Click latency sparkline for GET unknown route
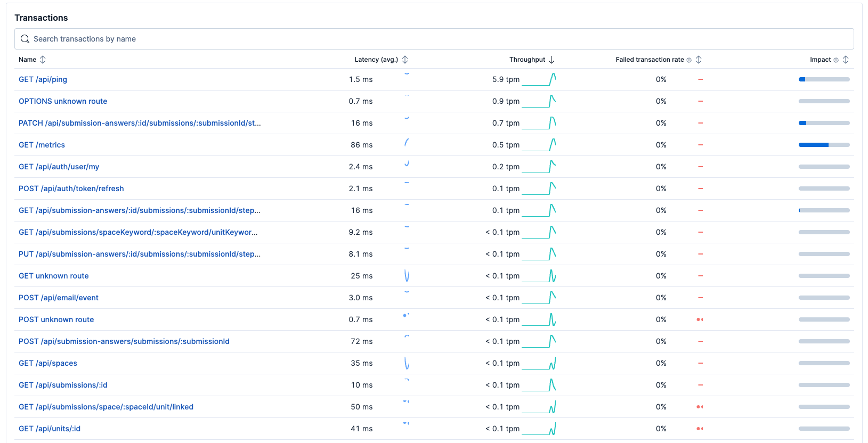Image resolution: width=868 pixels, height=443 pixels. coord(407,276)
